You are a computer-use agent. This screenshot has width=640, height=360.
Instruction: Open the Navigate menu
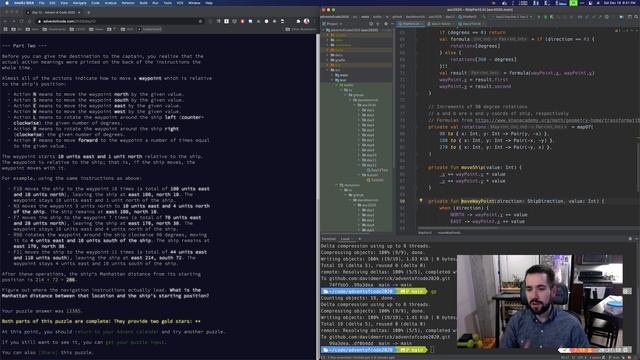click(79, 3)
